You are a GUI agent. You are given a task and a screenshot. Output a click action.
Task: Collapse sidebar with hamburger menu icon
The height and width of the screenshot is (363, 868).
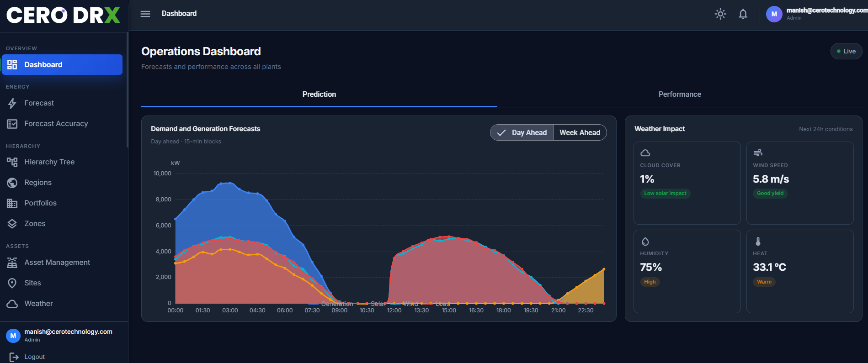coord(145,14)
